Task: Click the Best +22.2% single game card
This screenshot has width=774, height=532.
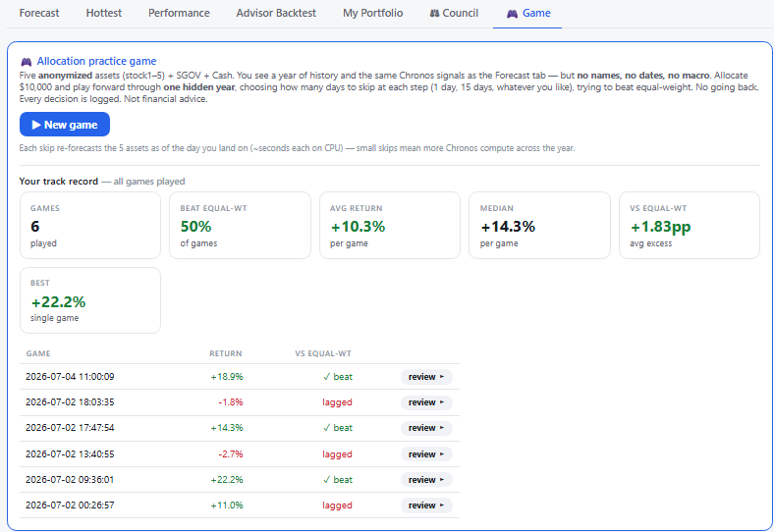Action: [x=90, y=300]
